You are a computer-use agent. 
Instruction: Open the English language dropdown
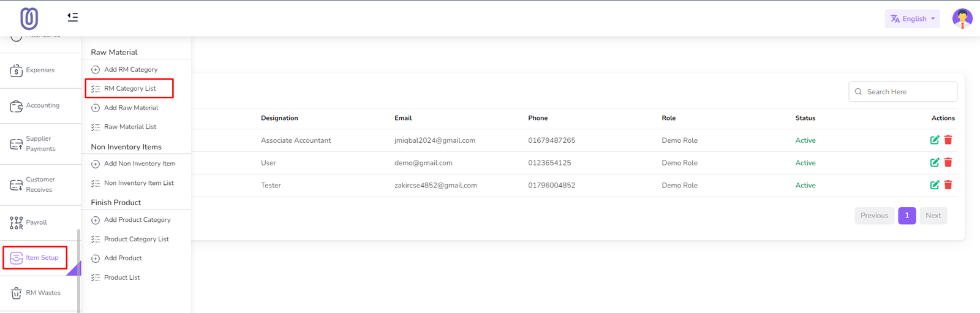point(912,19)
